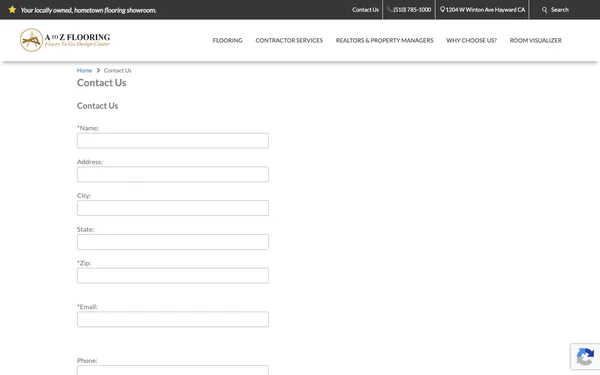
Task: Click the 'Address:' field label
Action: (x=90, y=162)
